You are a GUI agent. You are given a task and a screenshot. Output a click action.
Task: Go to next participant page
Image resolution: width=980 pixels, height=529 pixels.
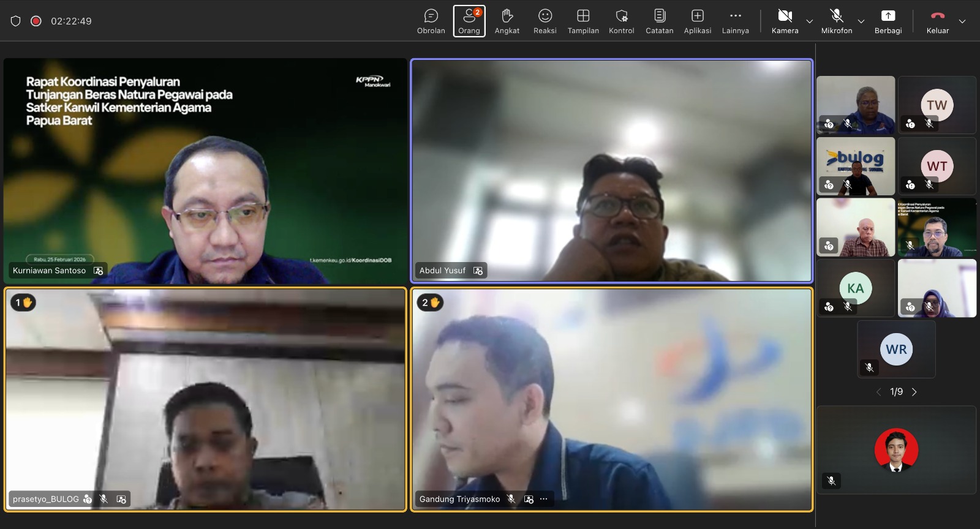click(x=914, y=392)
